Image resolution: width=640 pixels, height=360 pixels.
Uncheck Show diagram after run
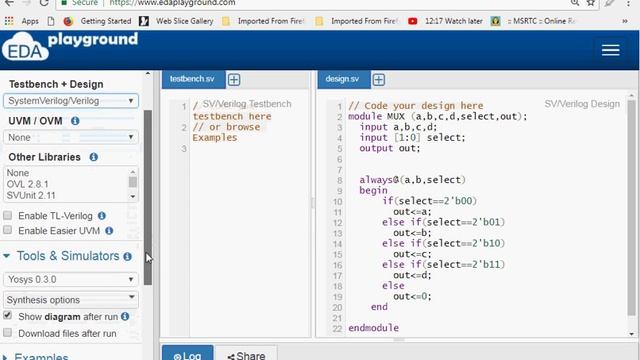tap(7, 315)
